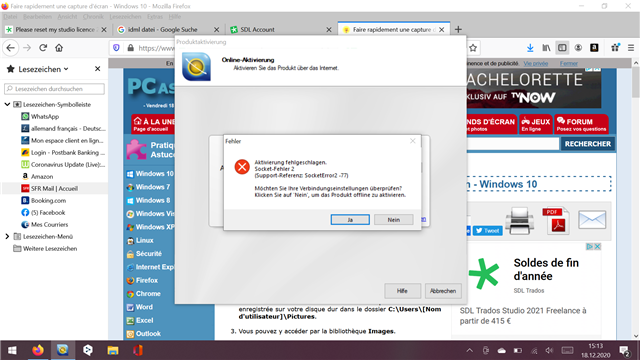The width and height of the screenshot is (640, 360).
Task: Click the RECHERCHER button on the page
Action: pos(588,144)
